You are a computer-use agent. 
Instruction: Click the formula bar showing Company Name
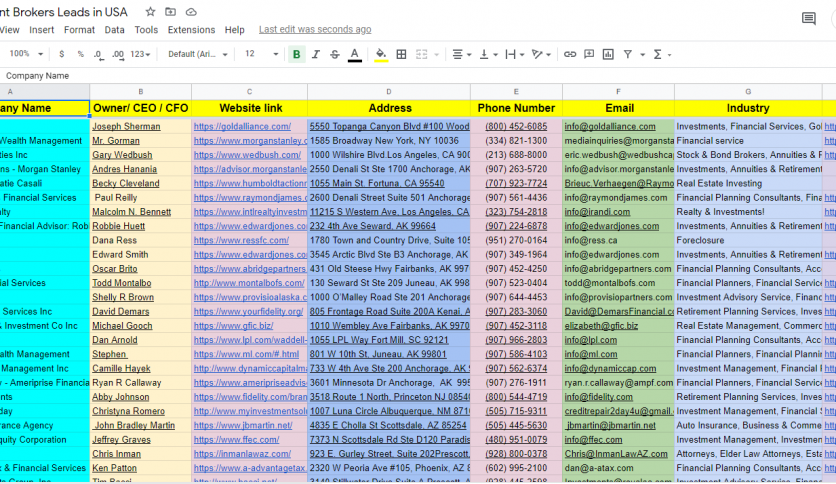point(418,76)
